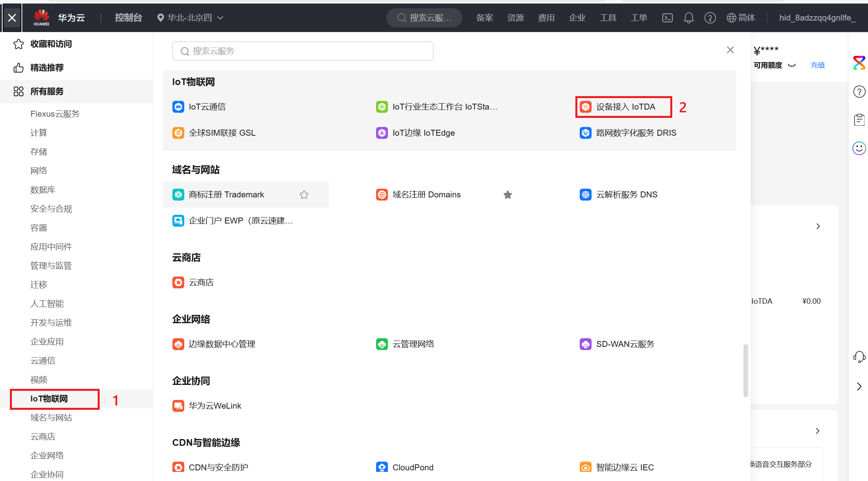Click the IoT边缘 IoTEdge icon
Screen dimensions: 868x481
[382, 133]
